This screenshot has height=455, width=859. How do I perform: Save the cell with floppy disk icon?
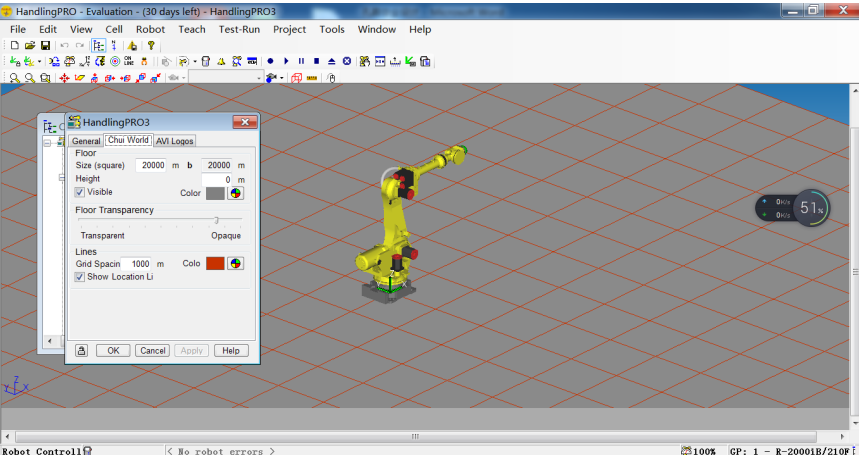45,45
